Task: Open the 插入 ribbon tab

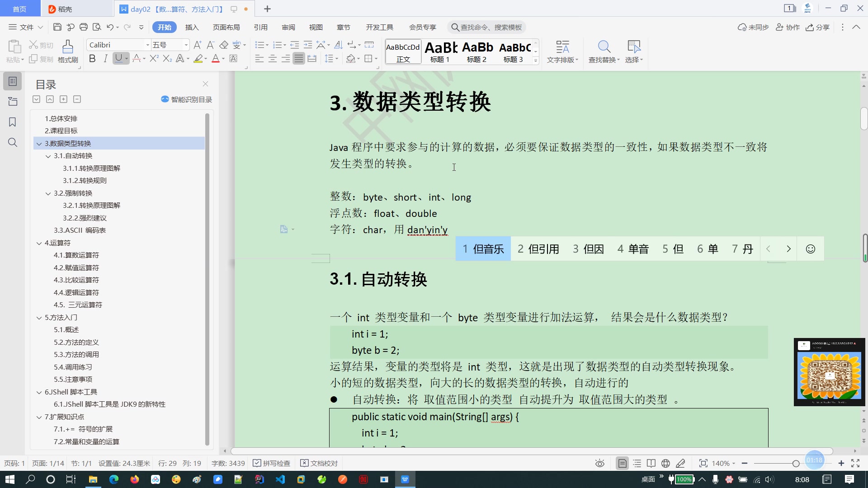Action: coord(192,27)
